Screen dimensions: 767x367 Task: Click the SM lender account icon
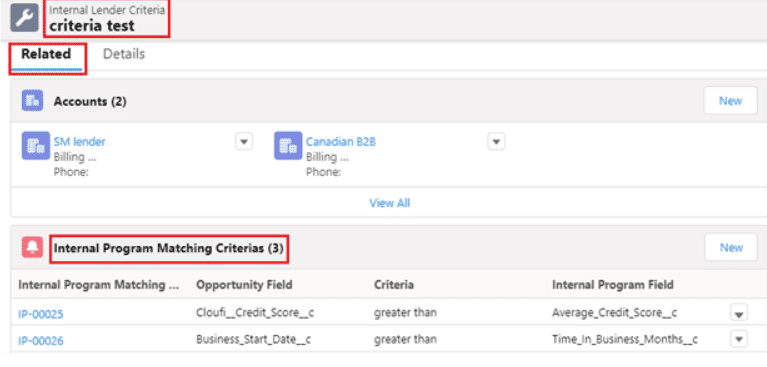(36, 146)
